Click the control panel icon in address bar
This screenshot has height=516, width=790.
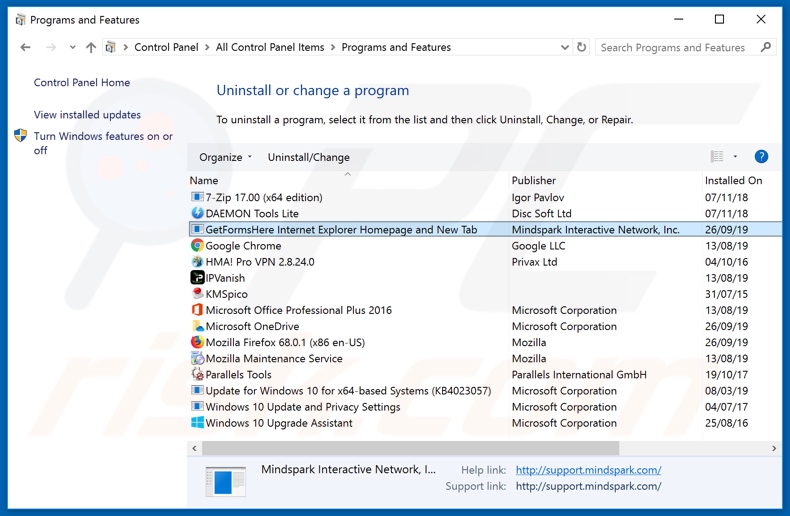pos(110,47)
